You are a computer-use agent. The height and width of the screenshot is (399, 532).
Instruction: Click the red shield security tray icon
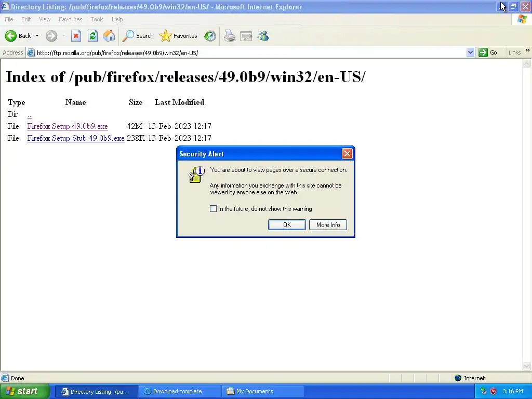493,391
